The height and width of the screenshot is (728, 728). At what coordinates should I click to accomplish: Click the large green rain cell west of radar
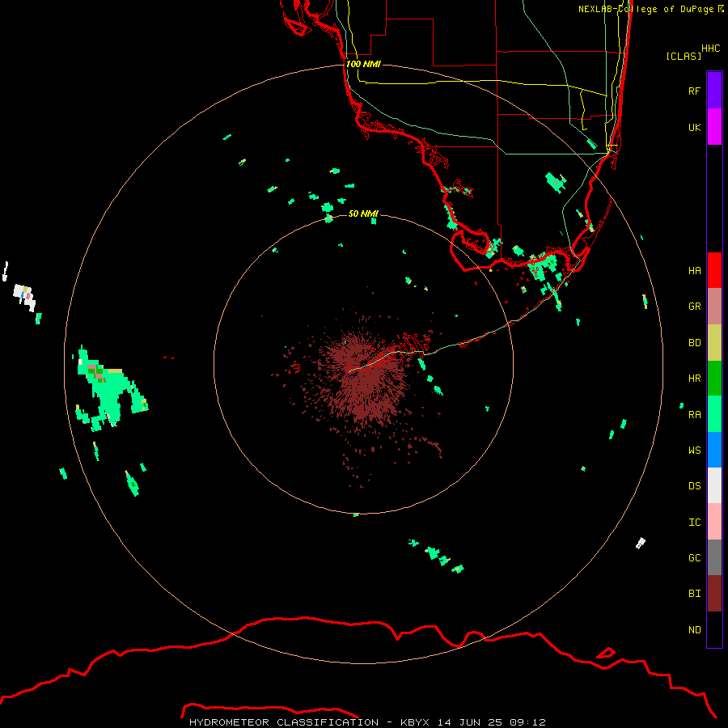point(109,390)
